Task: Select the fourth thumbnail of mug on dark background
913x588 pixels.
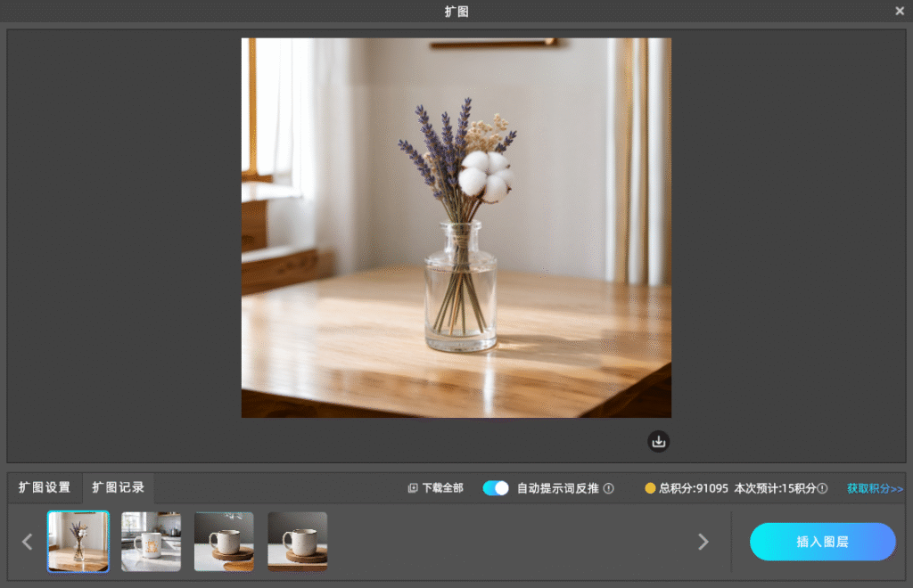Action: point(298,542)
